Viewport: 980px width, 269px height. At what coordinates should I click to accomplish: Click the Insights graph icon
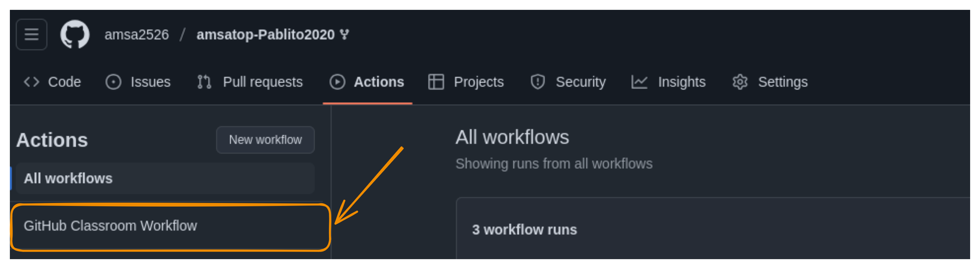[639, 82]
